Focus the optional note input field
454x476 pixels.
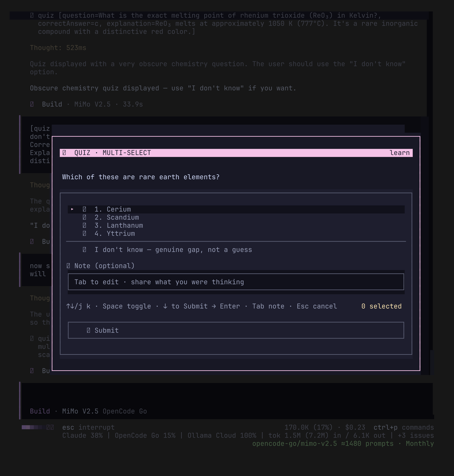click(236, 282)
